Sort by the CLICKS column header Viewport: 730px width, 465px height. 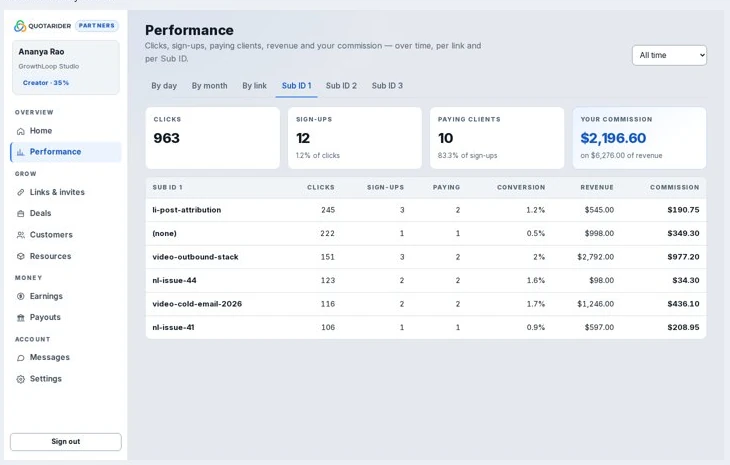(x=320, y=188)
